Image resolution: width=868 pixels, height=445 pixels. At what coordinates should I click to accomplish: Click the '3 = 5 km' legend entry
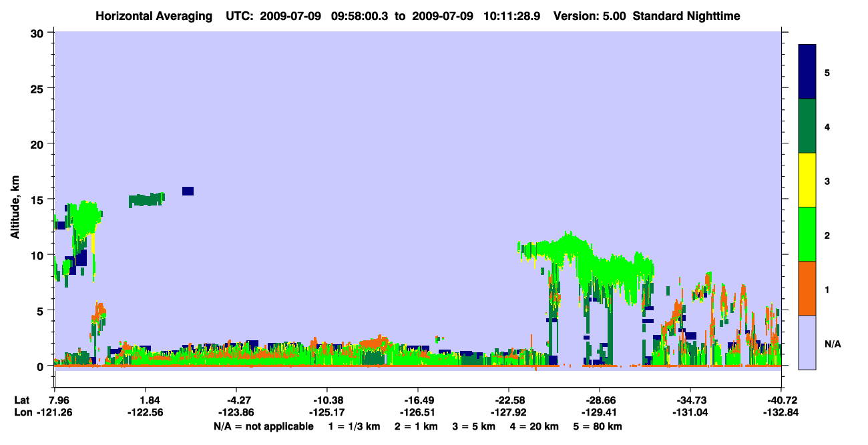[474, 426]
